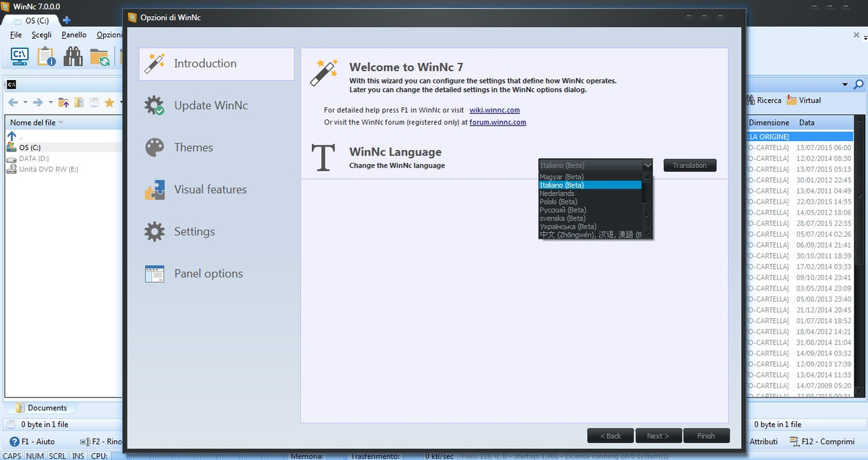Screen dimensions: 868x460
Task: Click the magnifier search icon in right panel
Action: [x=859, y=85]
